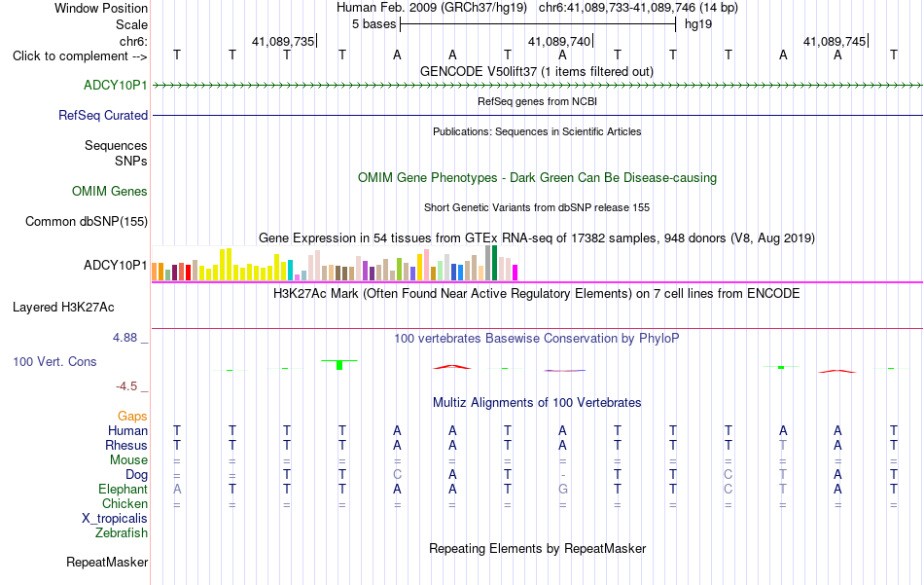
Task: Select the Rhesus alignment row label
Action: coord(126,445)
